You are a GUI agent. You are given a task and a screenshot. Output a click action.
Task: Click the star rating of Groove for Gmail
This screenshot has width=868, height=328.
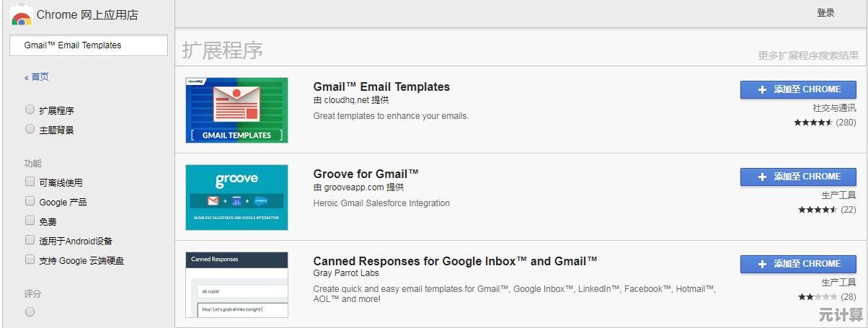[817, 210]
